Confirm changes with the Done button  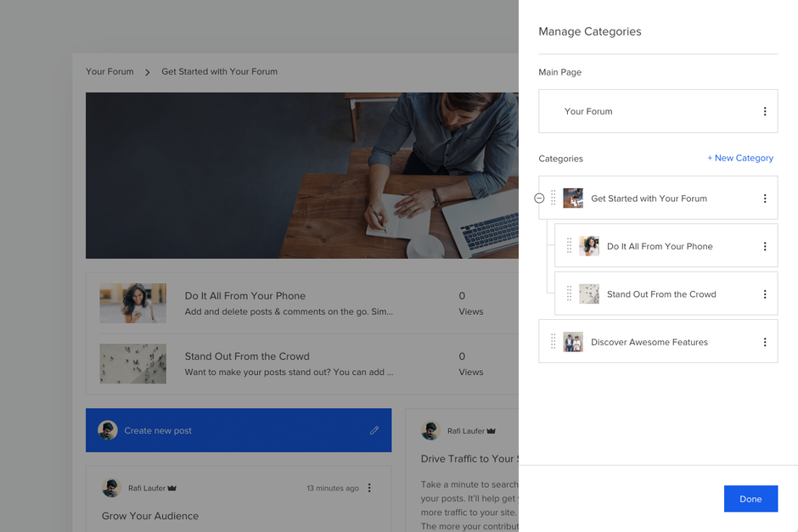tap(750, 499)
